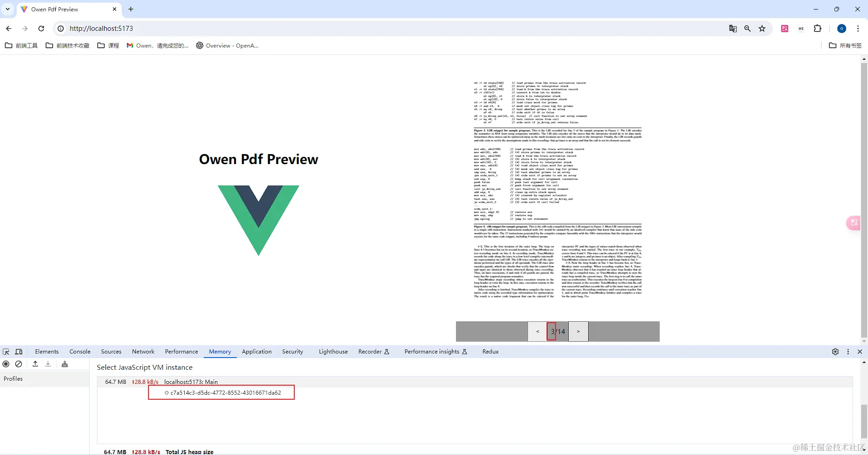The width and height of the screenshot is (868, 455).
Task: Switch to the Lighthouse tab
Action: point(333,352)
